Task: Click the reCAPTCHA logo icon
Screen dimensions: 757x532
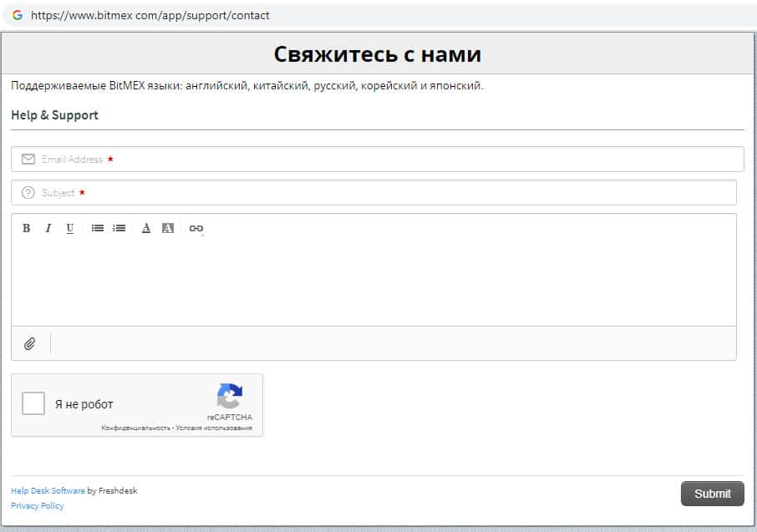Action: (x=230, y=396)
